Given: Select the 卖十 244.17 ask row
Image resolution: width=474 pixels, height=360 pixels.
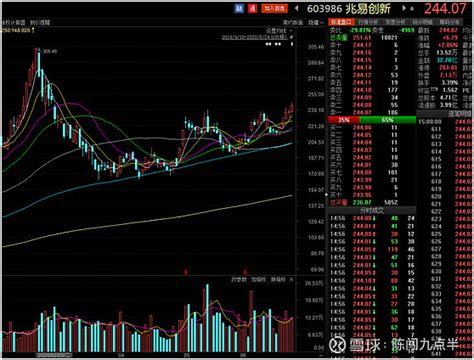Looking at the screenshot, I should coord(372,45).
